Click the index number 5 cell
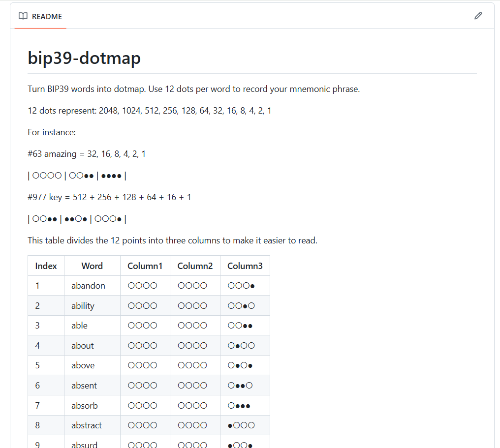 point(37,365)
